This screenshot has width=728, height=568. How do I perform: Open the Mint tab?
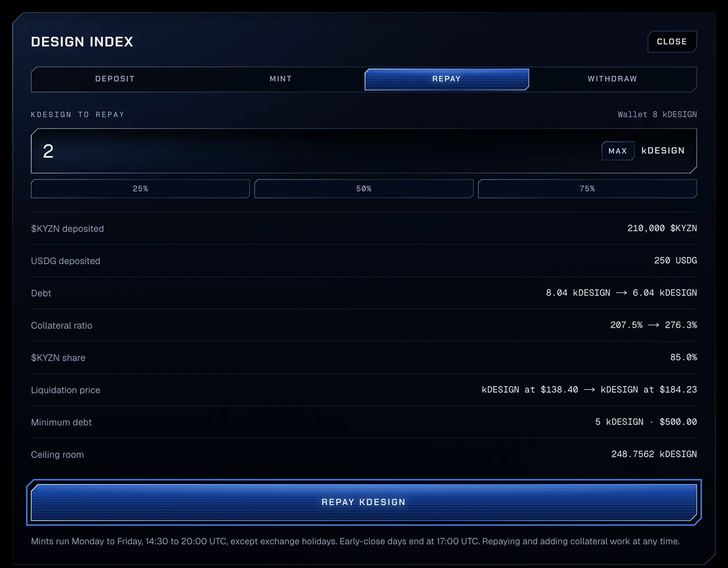(x=281, y=79)
